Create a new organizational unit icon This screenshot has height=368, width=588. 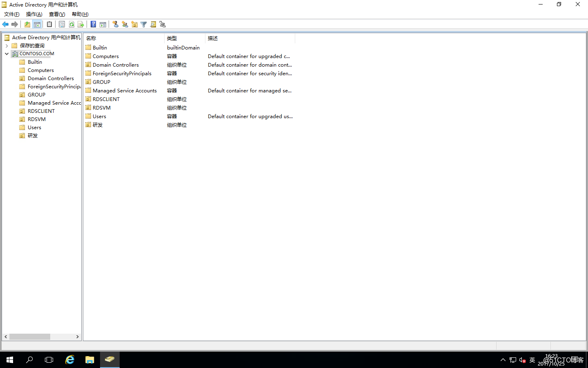[134, 25]
